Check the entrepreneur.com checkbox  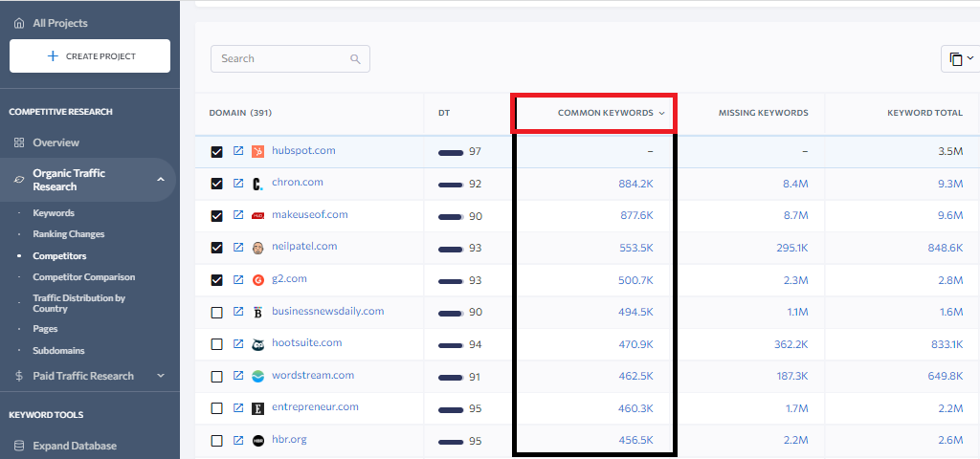coord(217,408)
